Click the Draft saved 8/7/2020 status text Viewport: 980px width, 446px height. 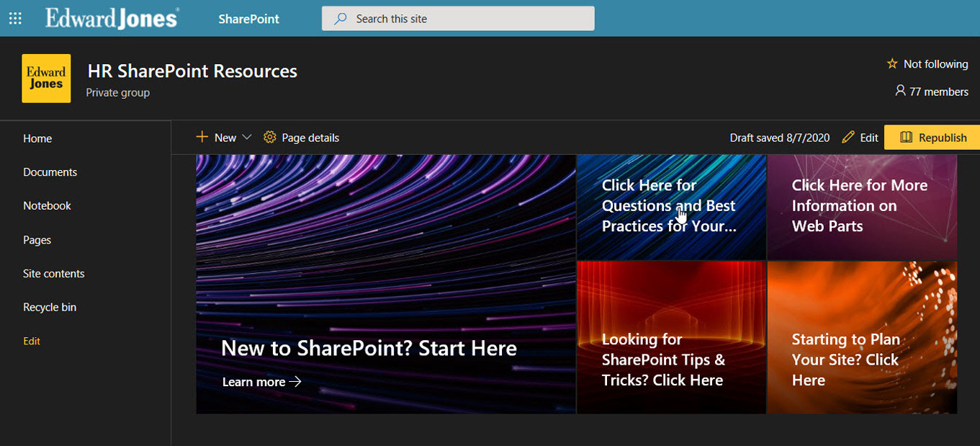[780, 138]
